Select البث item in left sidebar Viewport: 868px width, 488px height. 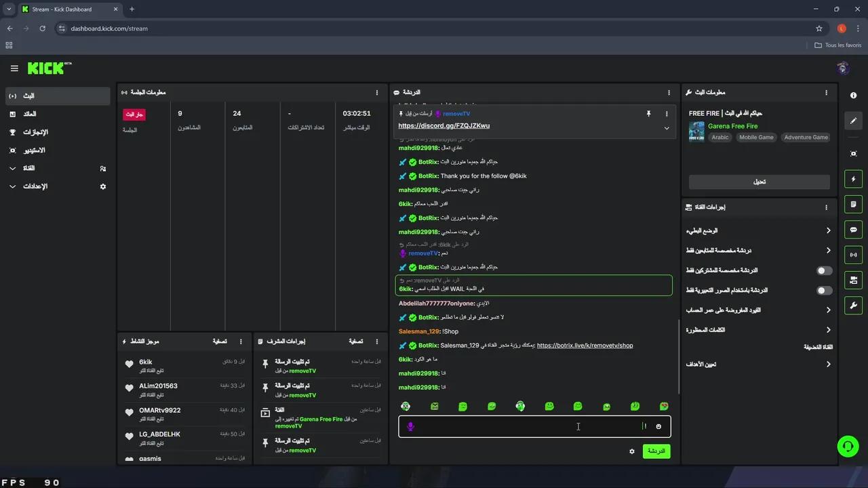click(x=58, y=96)
